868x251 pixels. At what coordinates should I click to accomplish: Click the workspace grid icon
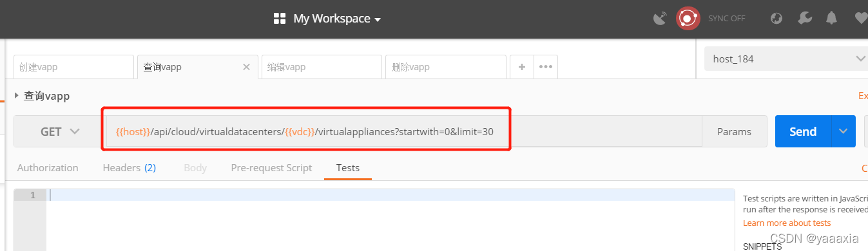click(280, 19)
